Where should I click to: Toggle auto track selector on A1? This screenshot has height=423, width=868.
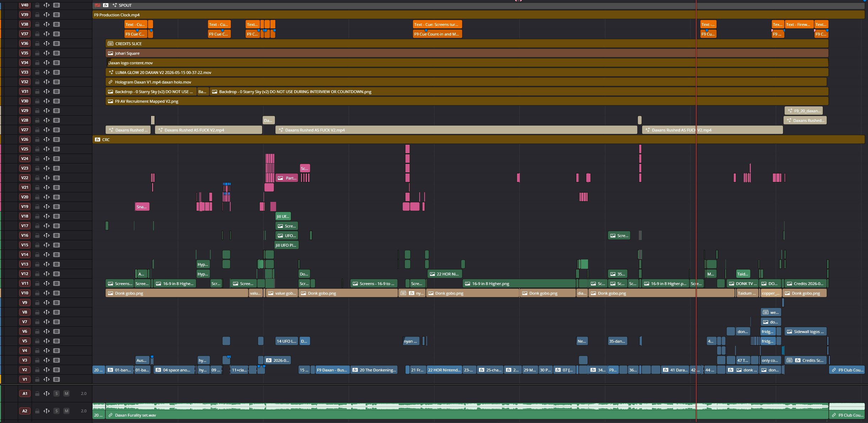[x=47, y=393]
